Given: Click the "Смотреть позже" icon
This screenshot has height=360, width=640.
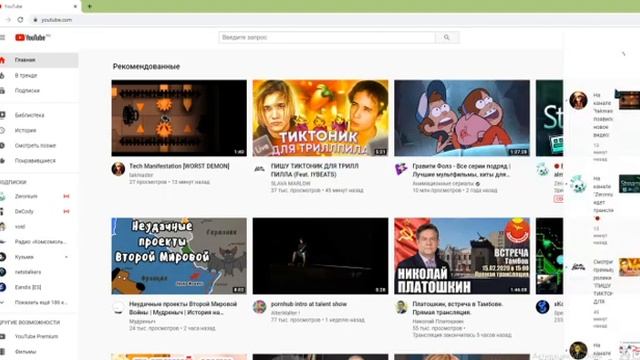Looking at the screenshot, I should (x=2, y=145).
